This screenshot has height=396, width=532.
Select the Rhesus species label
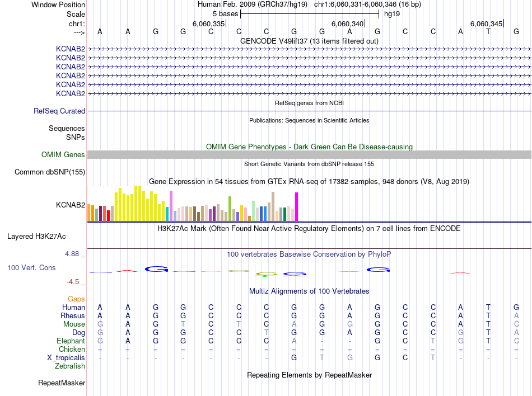pyautogui.click(x=73, y=315)
